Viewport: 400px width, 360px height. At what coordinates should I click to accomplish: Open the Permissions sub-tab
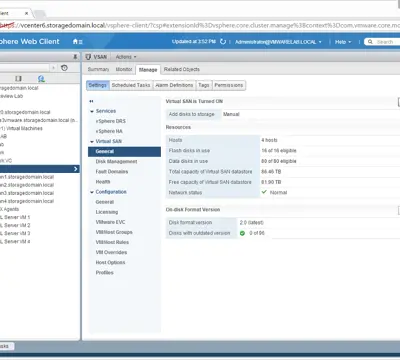229,85
